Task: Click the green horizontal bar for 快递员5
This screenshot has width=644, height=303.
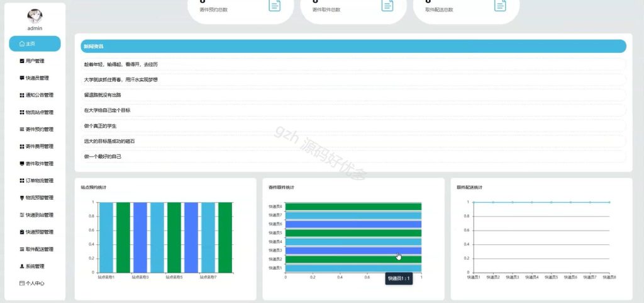Action: tap(353, 233)
